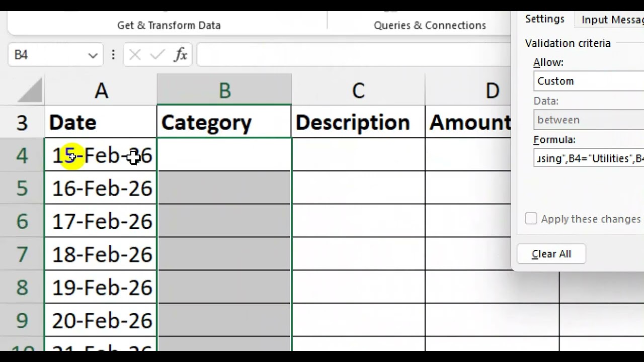Click Description cell in row 5
Image resolution: width=644 pixels, height=362 pixels.
(358, 188)
